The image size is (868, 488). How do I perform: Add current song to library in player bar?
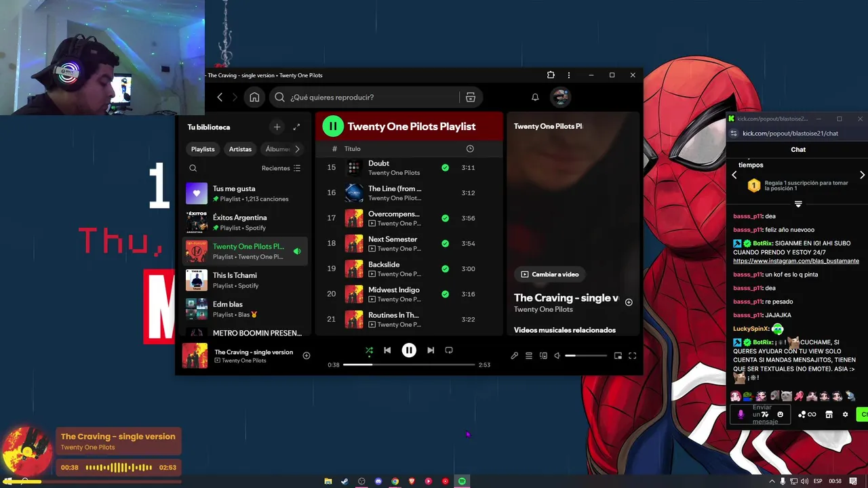pos(307,356)
